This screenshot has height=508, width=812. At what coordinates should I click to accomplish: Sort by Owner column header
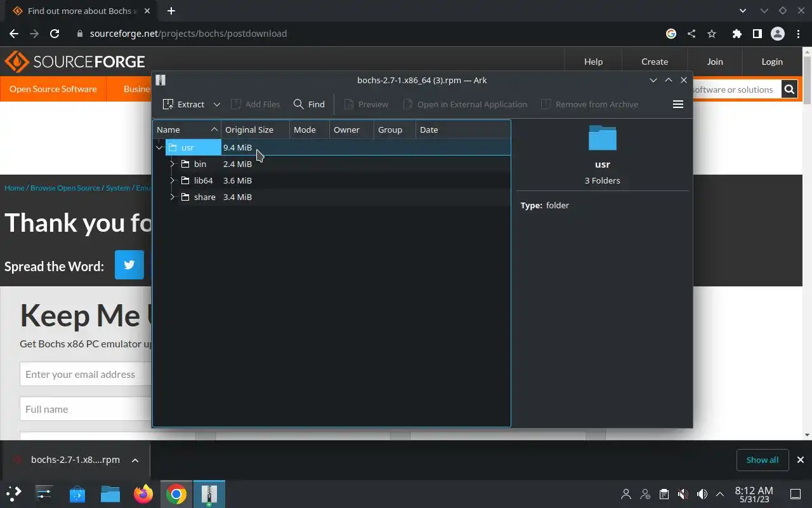pos(351,130)
